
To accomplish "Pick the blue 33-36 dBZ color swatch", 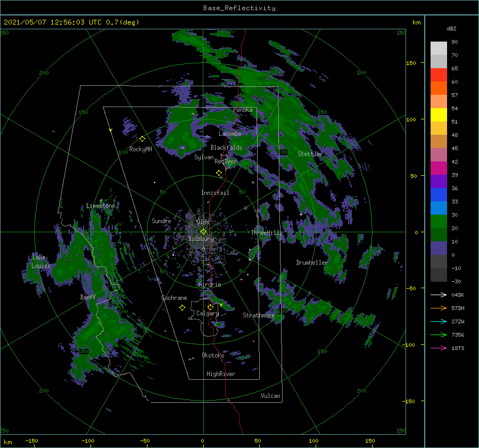I will [439, 194].
